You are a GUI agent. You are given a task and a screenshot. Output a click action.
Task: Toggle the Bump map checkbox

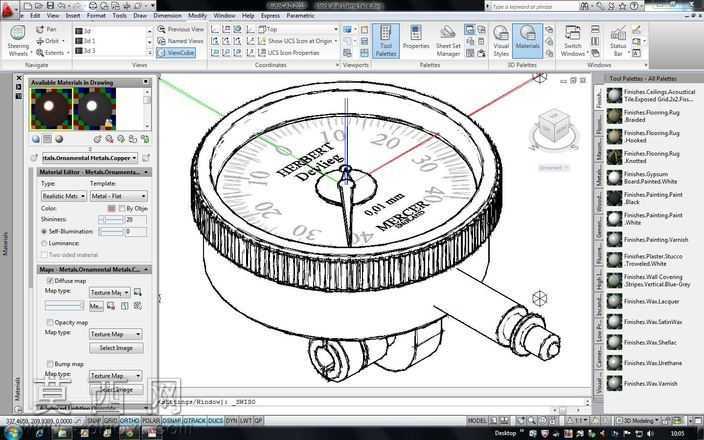50,364
